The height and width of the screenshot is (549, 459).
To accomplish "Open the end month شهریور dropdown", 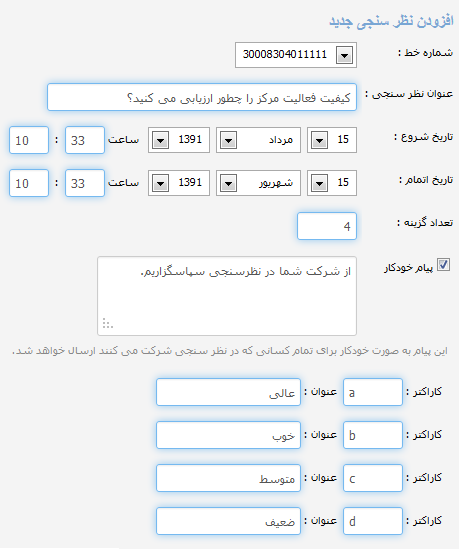I will [x=258, y=183].
